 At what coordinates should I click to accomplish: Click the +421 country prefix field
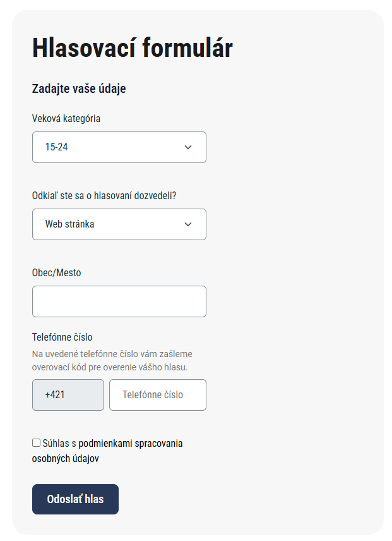coord(68,395)
